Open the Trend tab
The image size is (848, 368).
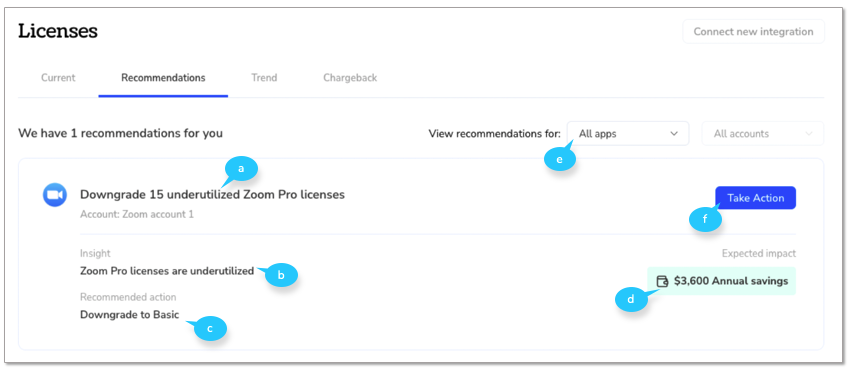[x=264, y=77]
